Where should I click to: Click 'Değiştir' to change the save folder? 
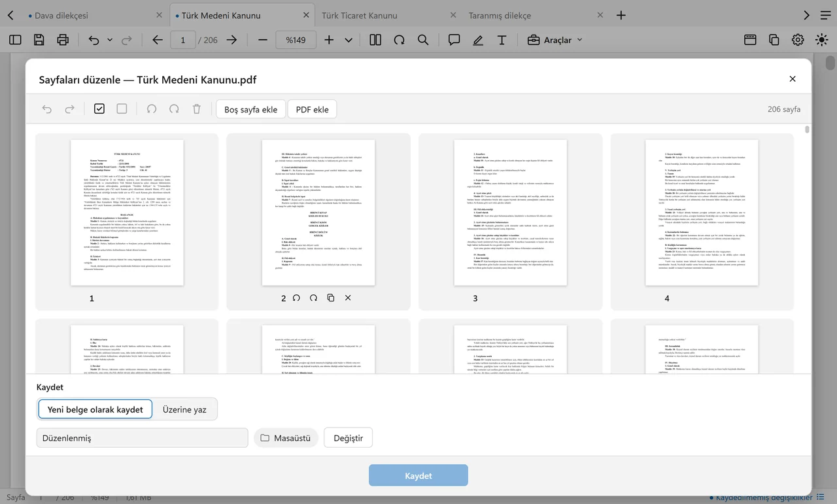349,437
